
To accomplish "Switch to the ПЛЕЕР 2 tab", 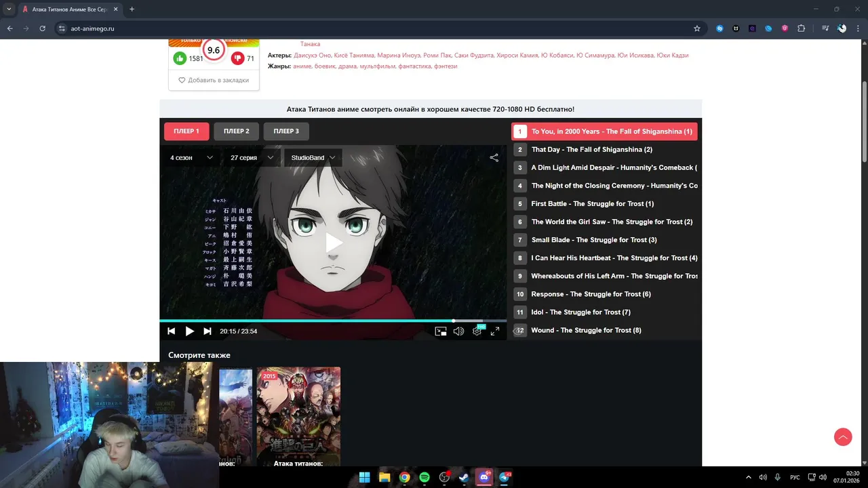I will click(237, 131).
